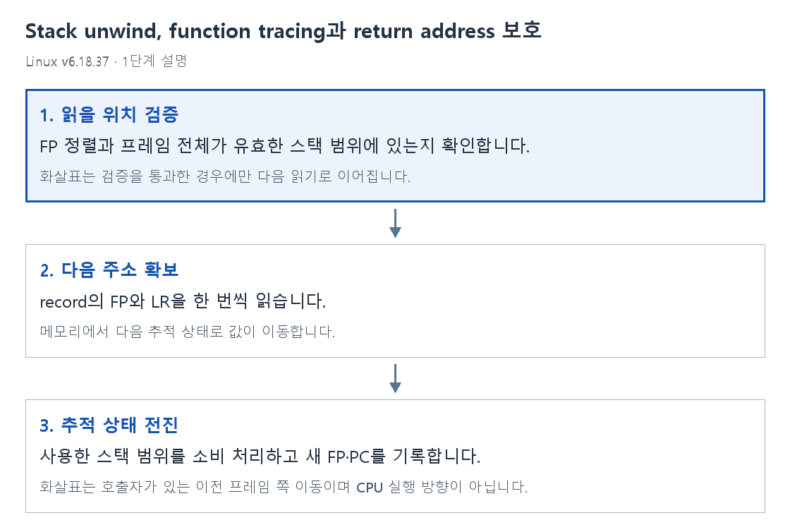Click the text '사용한 스택 범위를 소비 처리하고'
The height and width of the screenshot is (532, 790).
pyautogui.click(x=169, y=456)
